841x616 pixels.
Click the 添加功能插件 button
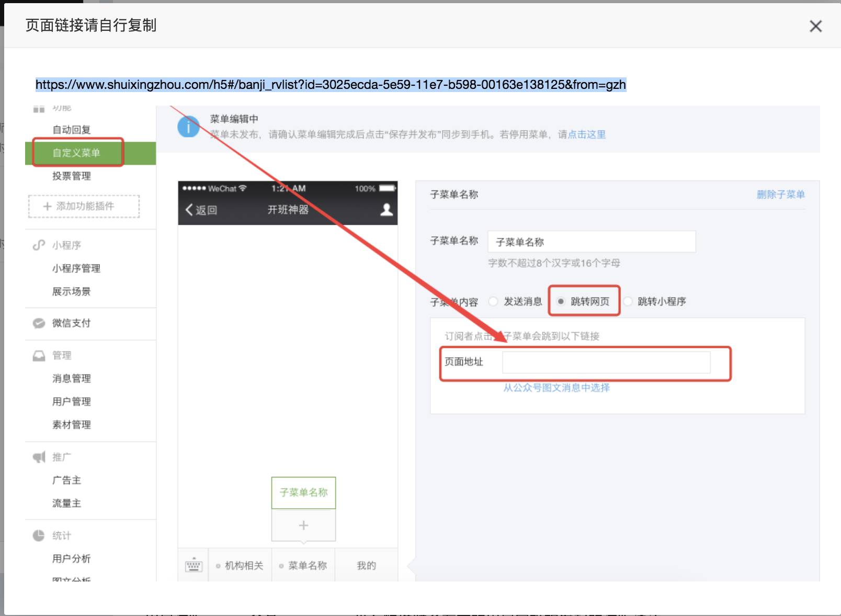click(84, 206)
